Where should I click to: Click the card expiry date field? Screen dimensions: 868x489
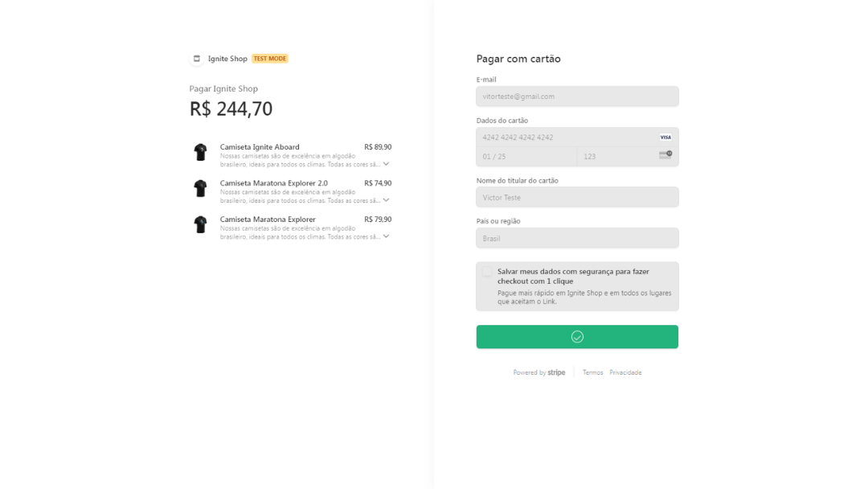click(526, 157)
